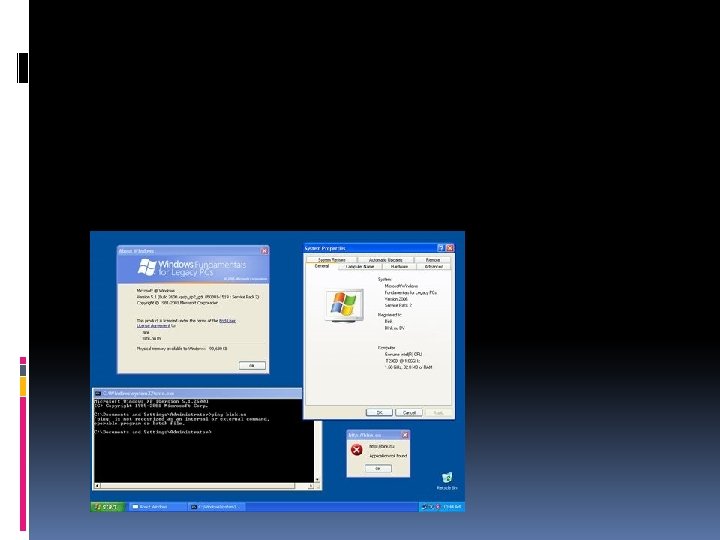
Task: Switch to the Advanced tab
Action: (x=433, y=266)
